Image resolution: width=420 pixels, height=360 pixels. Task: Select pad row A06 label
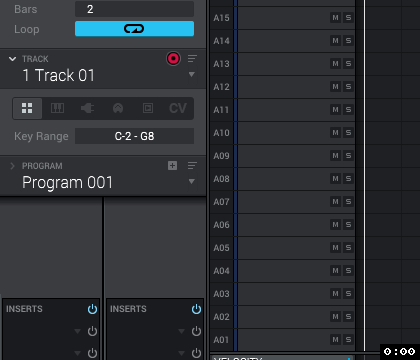(x=221, y=225)
